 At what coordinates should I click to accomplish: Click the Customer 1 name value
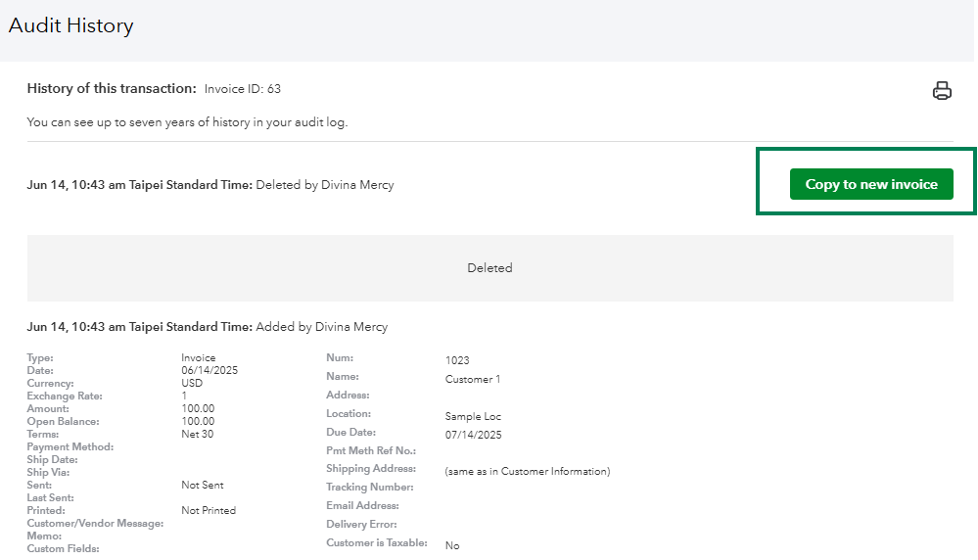(472, 379)
